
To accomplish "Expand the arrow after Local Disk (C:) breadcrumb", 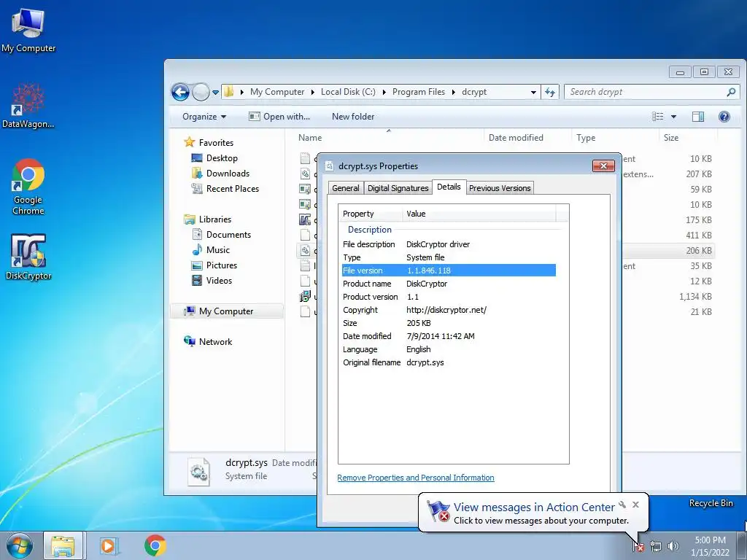I will pyautogui.click(x=384, y=92).
